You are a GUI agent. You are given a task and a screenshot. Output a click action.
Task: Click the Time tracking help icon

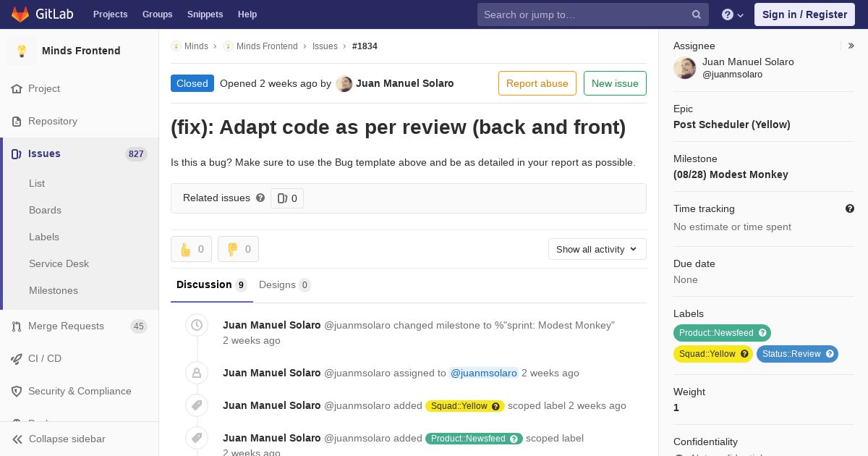(x=850, y=208)
